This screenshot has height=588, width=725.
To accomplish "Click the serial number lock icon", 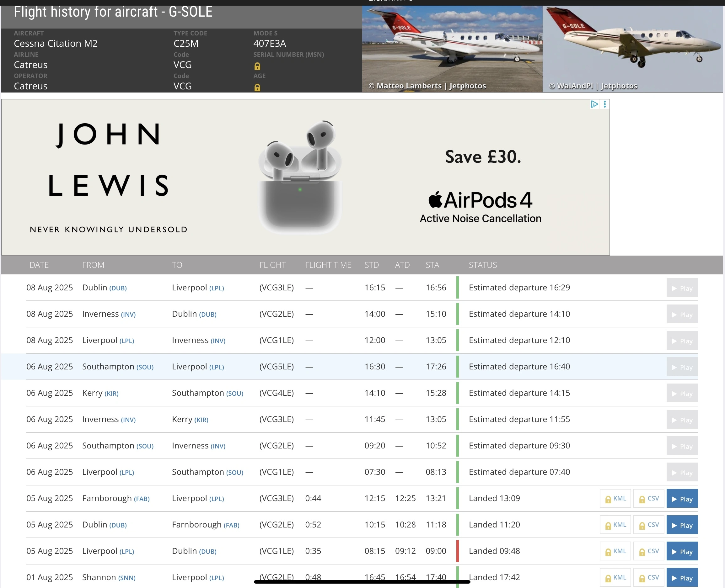I will (257, 66).
